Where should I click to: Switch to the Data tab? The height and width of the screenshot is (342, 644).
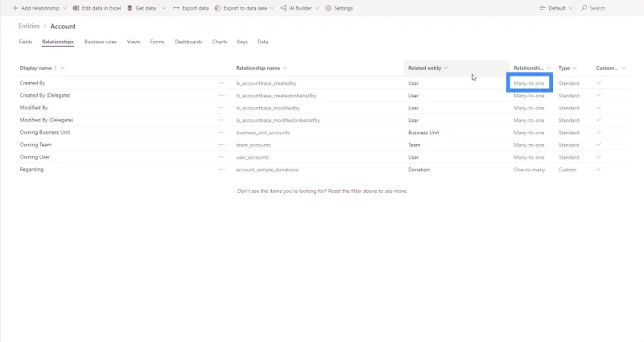262,42
